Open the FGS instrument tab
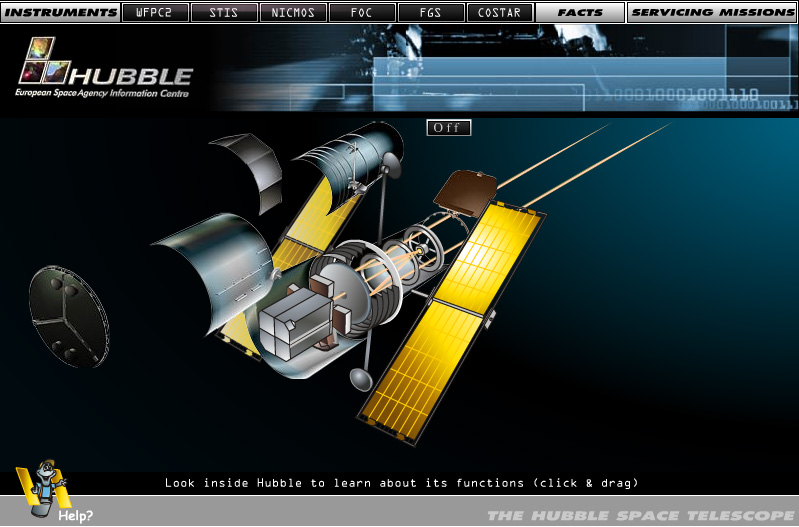Viewport: 799px width, 527px height. pos(431,13)
